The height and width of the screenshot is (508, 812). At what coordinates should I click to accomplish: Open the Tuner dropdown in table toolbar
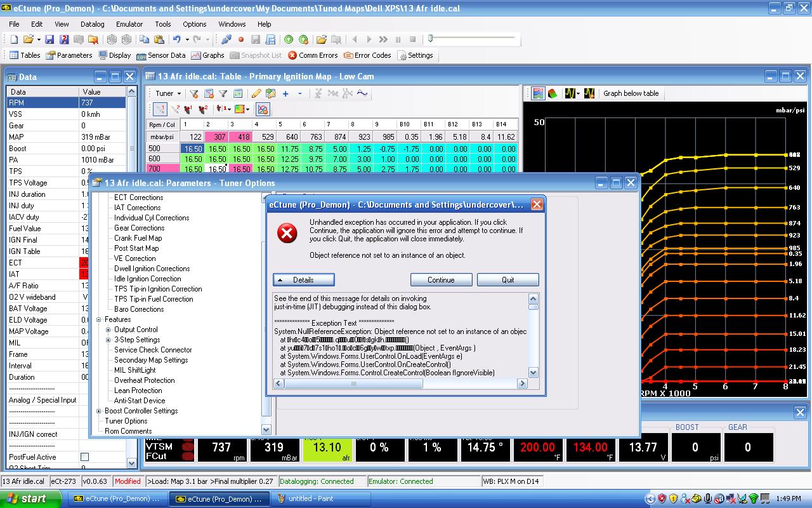[x=167, y=93]
